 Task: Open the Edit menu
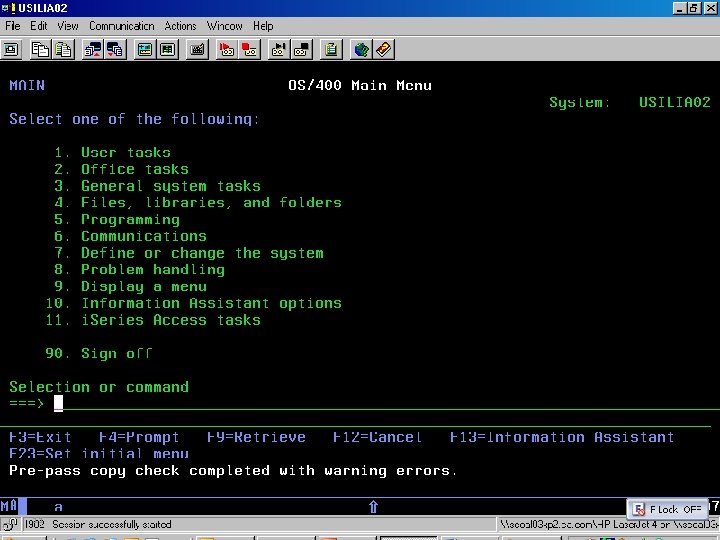[39, 26]
